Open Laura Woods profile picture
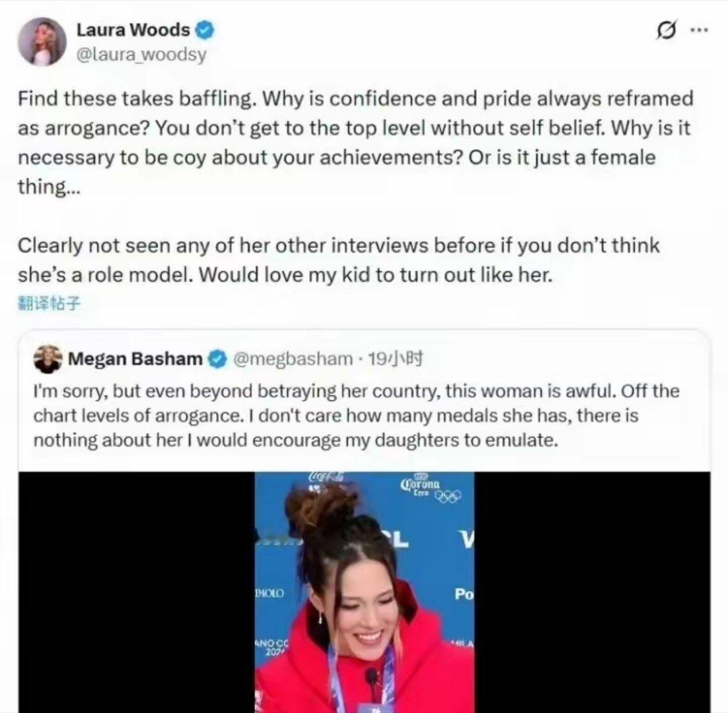Viewport: 728px width, 713px height. click(41, 42)
